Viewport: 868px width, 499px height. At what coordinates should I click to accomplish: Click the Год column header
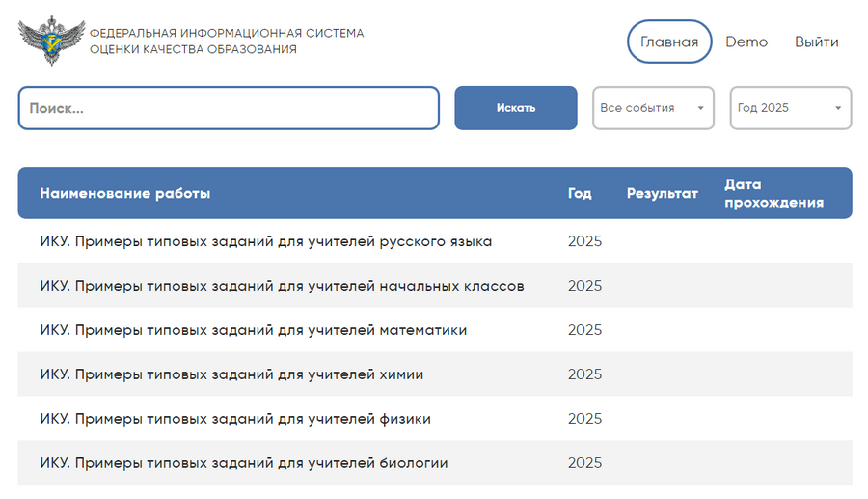[x=580, y=193]
